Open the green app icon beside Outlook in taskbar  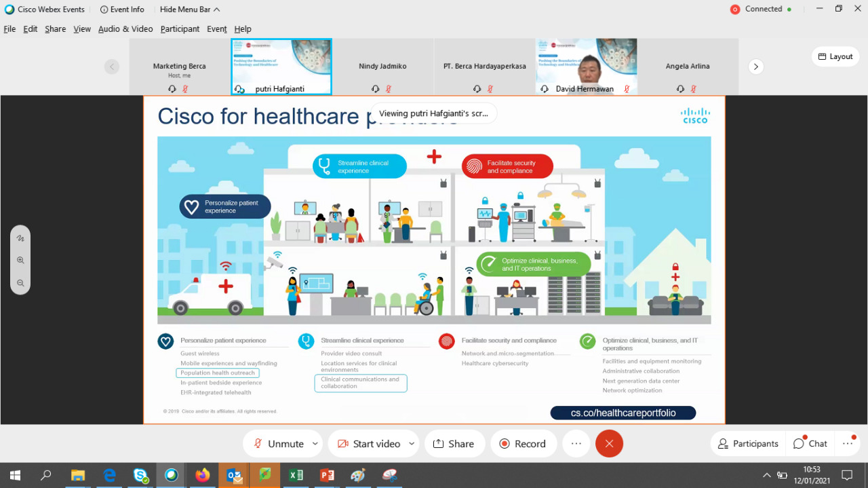pos(265,475)
